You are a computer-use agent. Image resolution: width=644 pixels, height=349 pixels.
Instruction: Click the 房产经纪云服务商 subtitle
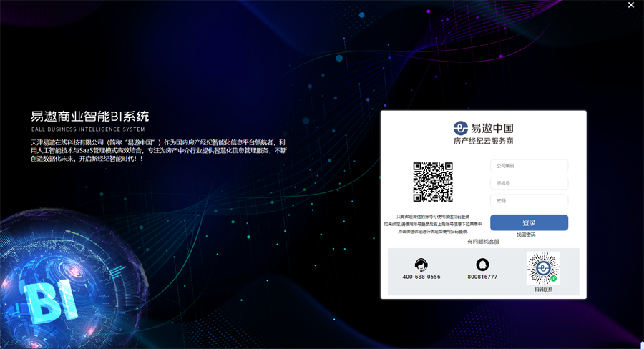pos(484,141)
